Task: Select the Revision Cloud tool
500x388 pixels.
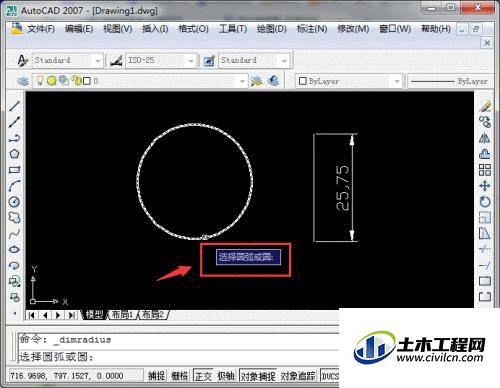Action: pos(14,218)
